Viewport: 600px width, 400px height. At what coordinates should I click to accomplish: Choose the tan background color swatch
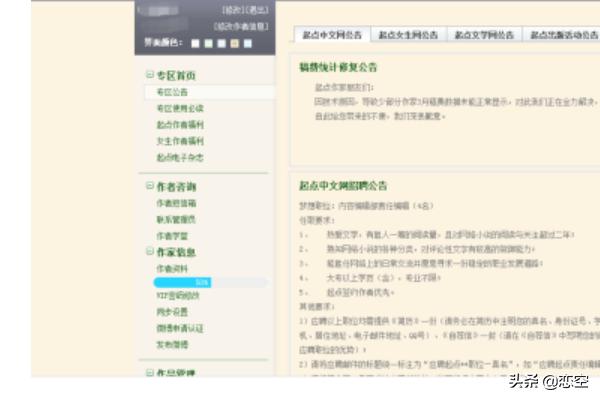[235, 43]
